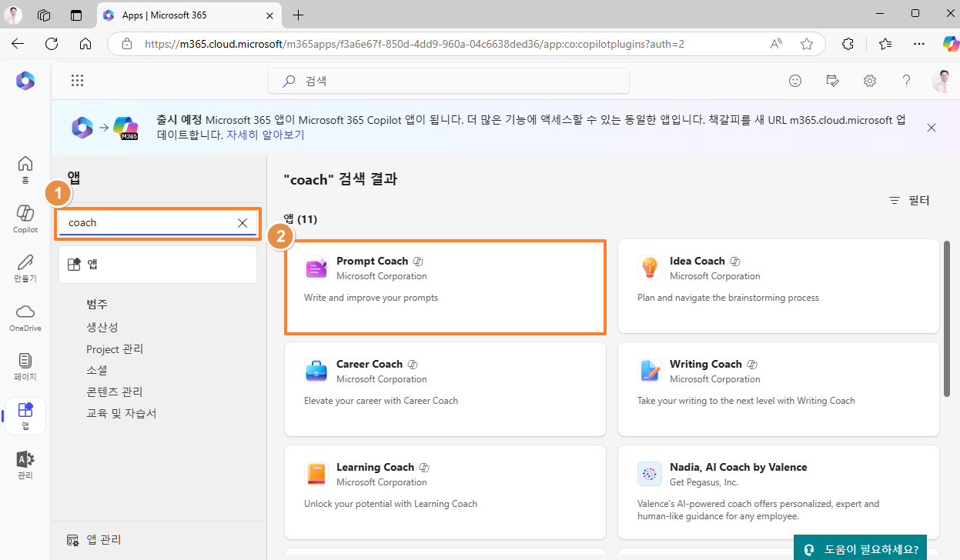Click 'Elevate your career with Career Coach' text
This screenshot has width=960, height=560.
(x=381, y=400)
